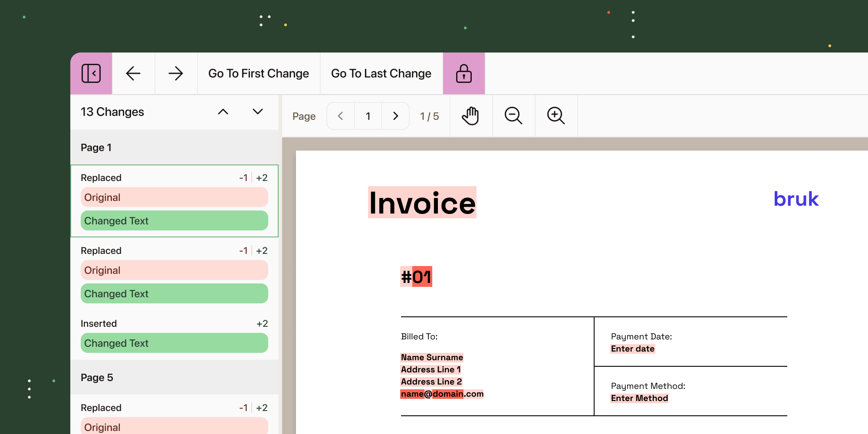The height and width of the screenshot is (434, 868).
Task: Click the previous page chevron
Action: coord(340,116)
